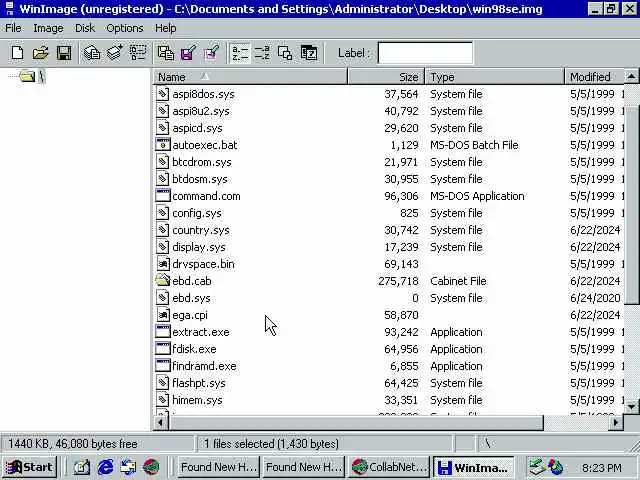Select the ega.cpi file
Image resolution: width=640 pixels, height=480 pixels.
coord(190,316)
